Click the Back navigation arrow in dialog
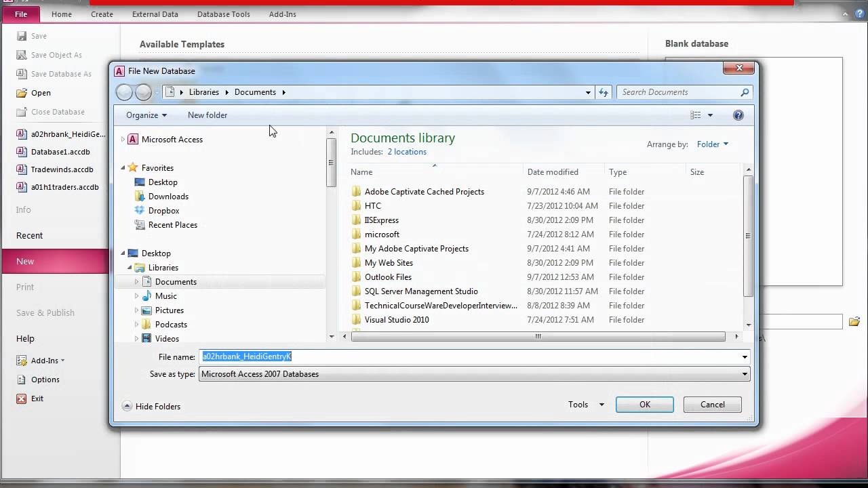The width and height of the screenshot is (868, 488). click(124, 92)
